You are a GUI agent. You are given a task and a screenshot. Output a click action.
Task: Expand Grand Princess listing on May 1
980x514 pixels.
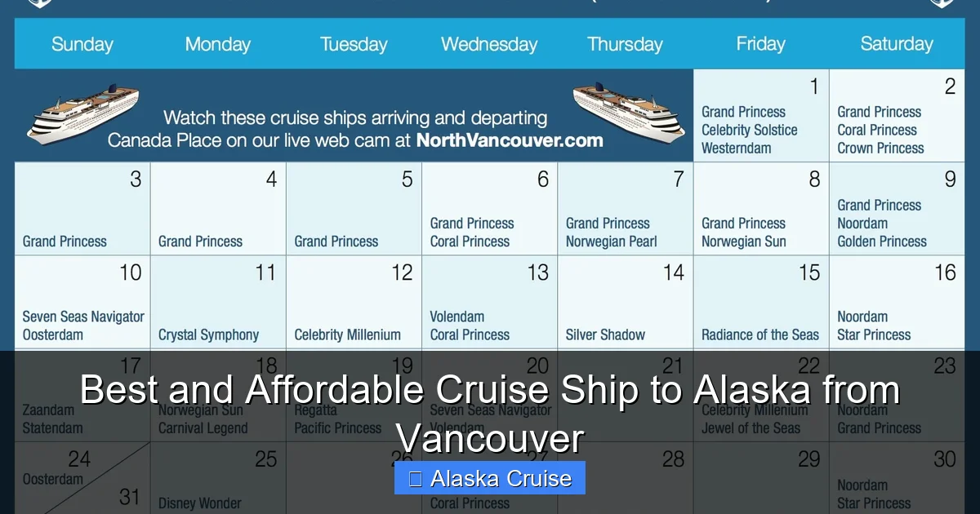click(x=743, y=112)
